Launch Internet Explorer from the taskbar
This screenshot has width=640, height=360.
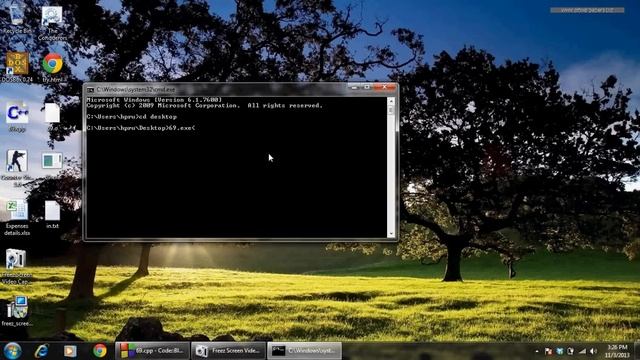click(41, 351)
